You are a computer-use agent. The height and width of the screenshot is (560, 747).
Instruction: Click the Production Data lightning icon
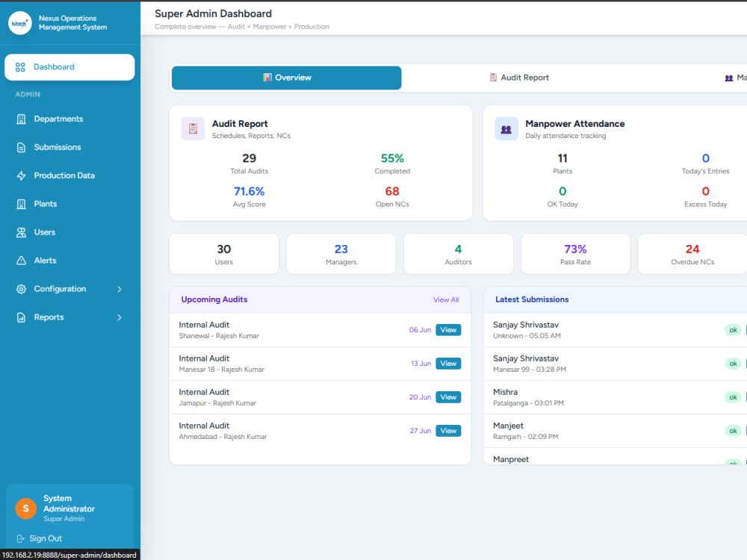pos(21,175)
